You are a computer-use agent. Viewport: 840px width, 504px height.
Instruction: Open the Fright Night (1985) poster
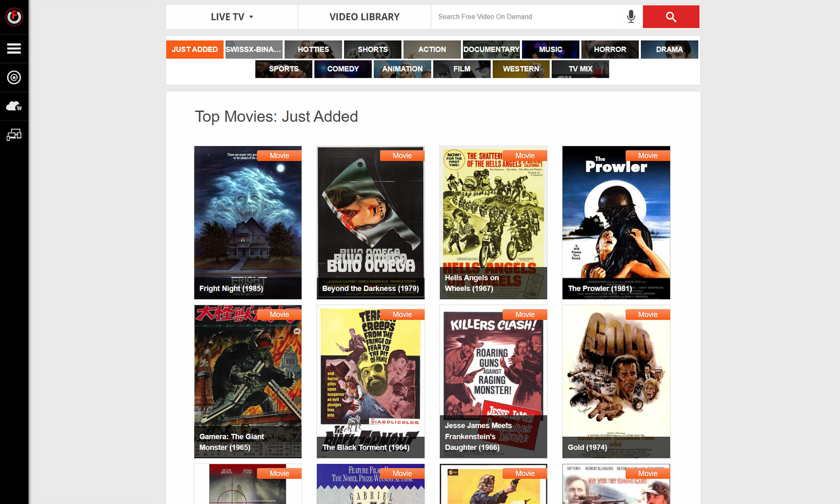click(248, 223)
